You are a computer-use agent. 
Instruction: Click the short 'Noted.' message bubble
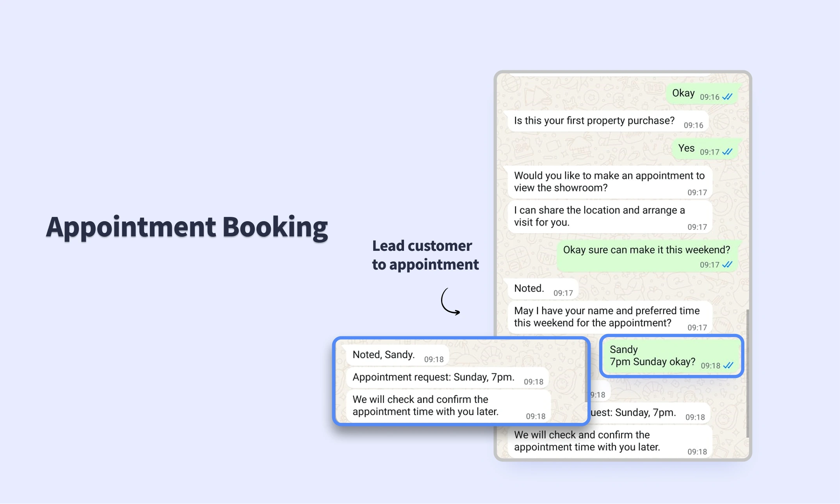point(542,289)
